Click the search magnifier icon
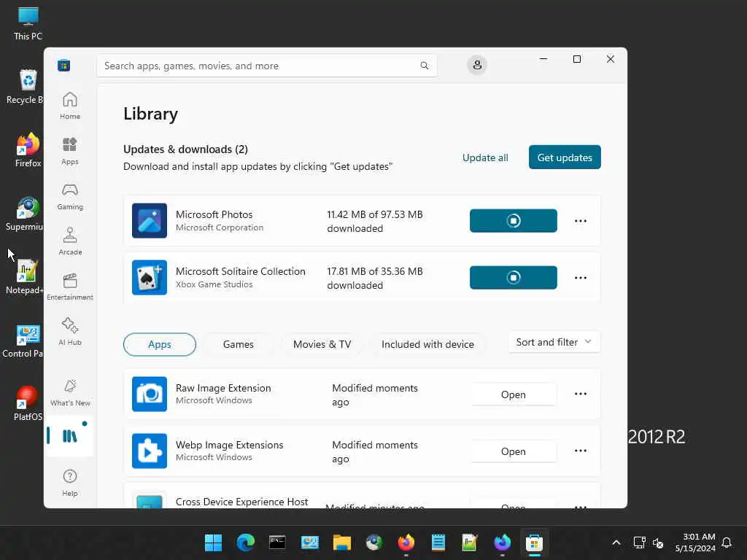This screenshot has height=560, width=747. [424, 66]
